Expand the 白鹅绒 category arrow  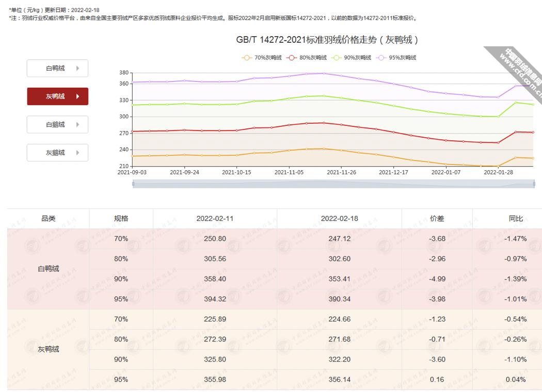point(78,124)
